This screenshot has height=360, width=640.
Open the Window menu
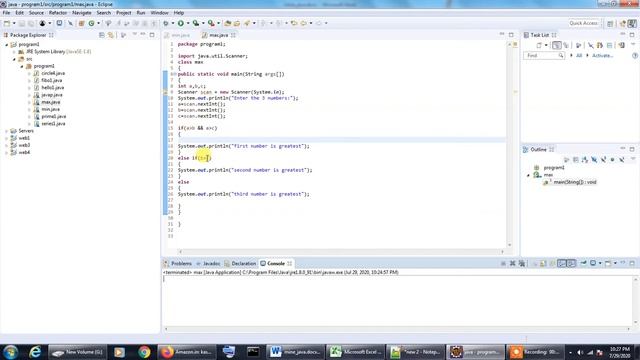160,13
